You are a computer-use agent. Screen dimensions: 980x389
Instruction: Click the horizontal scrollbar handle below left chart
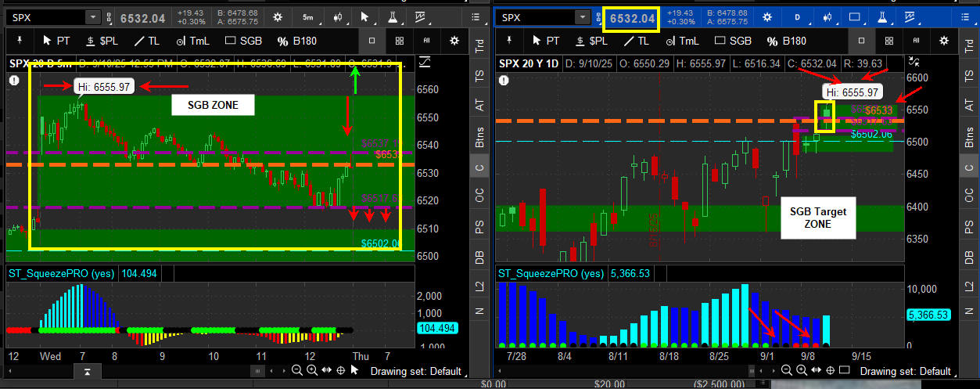tap(86, 371)
